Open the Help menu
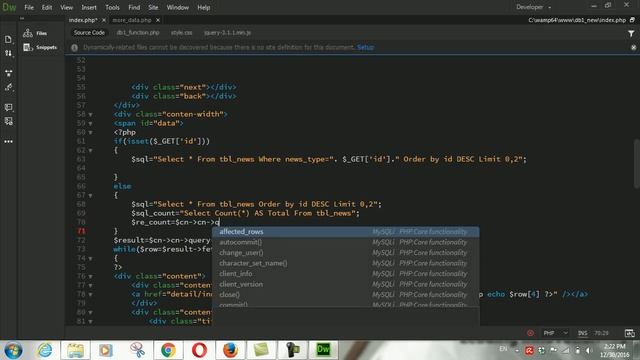The width and height of the screenshot is (640, 360). (203, 7)
